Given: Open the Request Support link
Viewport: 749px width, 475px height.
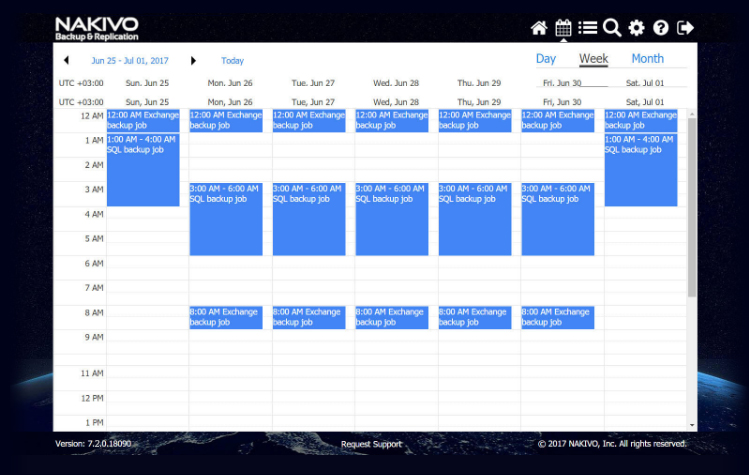Looking at the screenshot, I should [x=371, y=444].
